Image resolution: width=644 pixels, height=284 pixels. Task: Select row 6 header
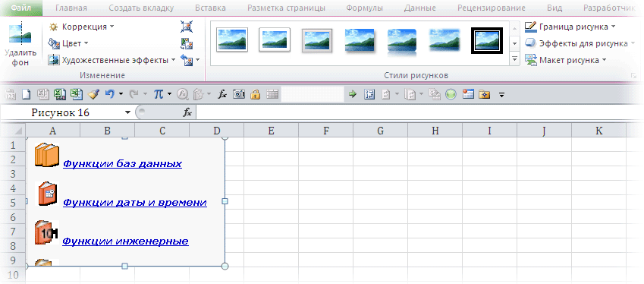tap(12, 216)
